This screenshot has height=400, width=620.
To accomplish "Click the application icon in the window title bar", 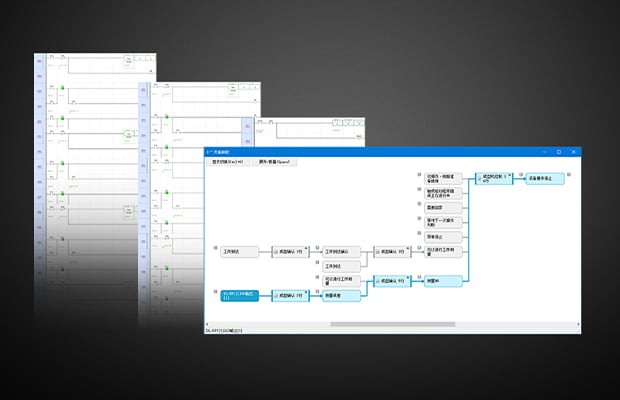I will (209, 152).
